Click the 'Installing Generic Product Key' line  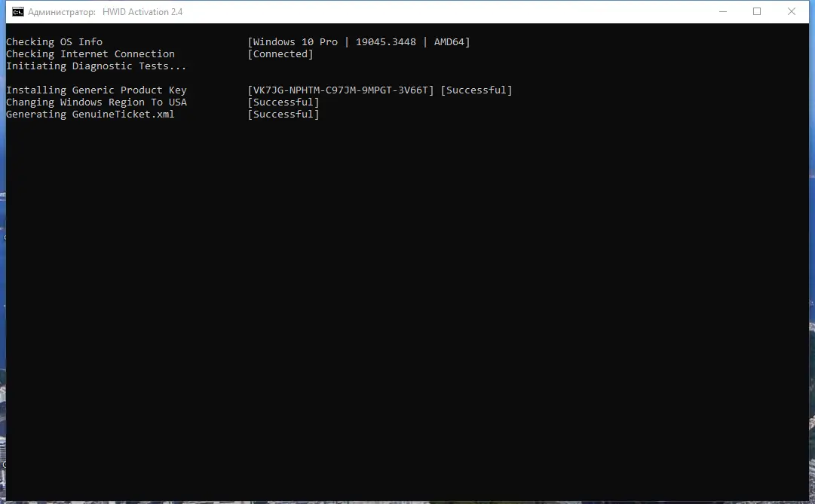97,90
